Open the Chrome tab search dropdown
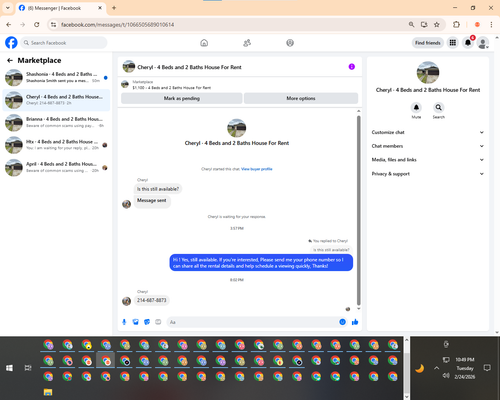 pos(8,8)
